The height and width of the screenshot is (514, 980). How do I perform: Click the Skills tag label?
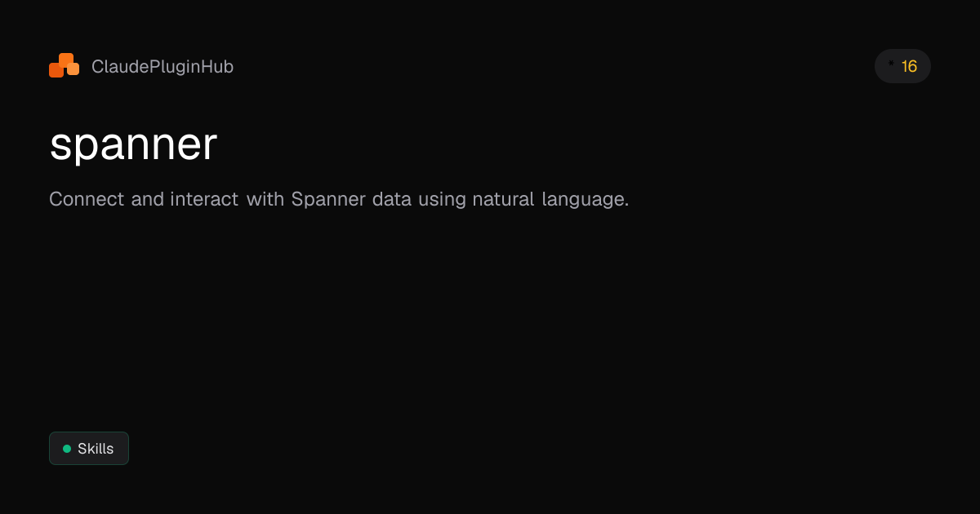click(x=96, y=449)
